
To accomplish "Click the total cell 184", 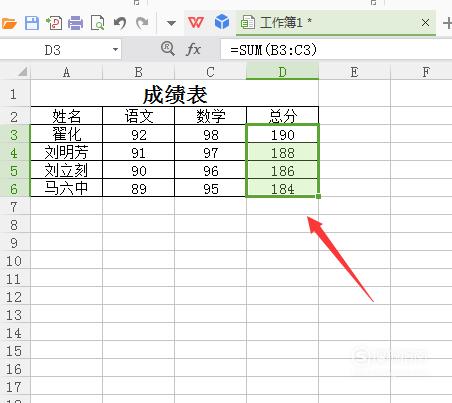I will click(282, 188).
